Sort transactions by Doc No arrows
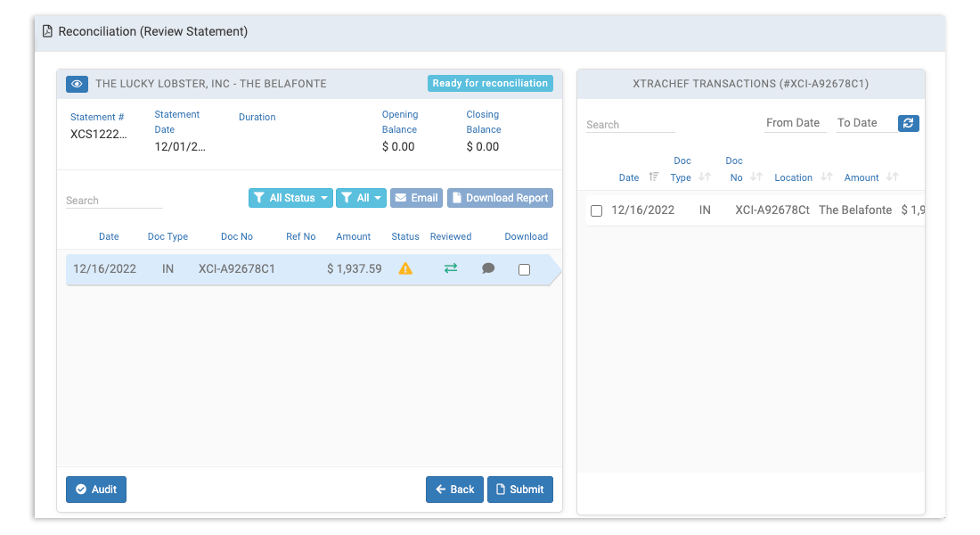The height and width of the screenshot is (535, 980). [x=756, y=177]
